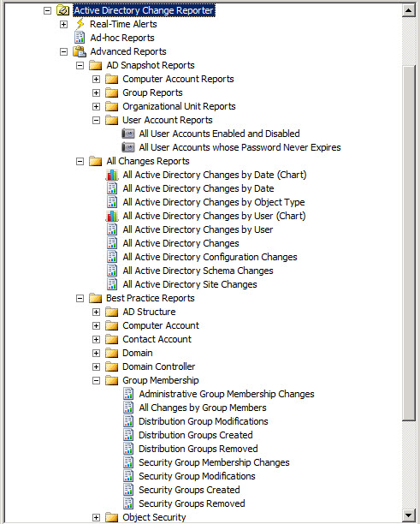Click the Computer Account Reports folder icon
Screen dimensions: 420x524
coord(112,79)
